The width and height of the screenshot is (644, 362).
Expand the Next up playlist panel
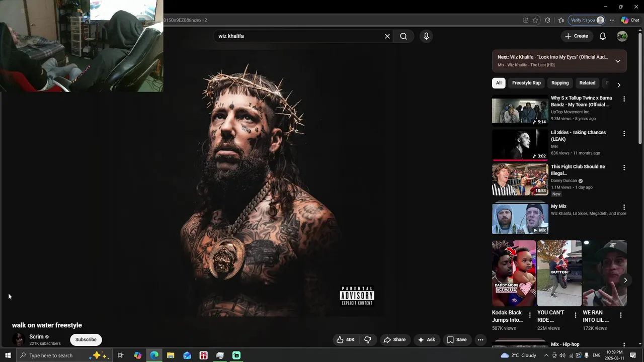(x=618, y=61)
